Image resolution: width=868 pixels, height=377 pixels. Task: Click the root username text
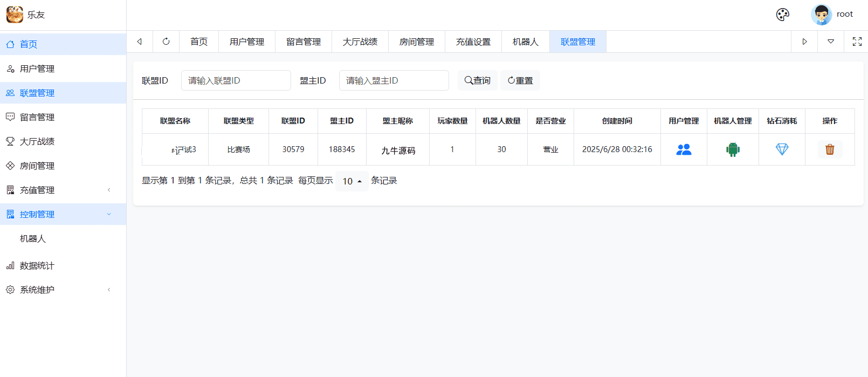[x=845, y=15]
